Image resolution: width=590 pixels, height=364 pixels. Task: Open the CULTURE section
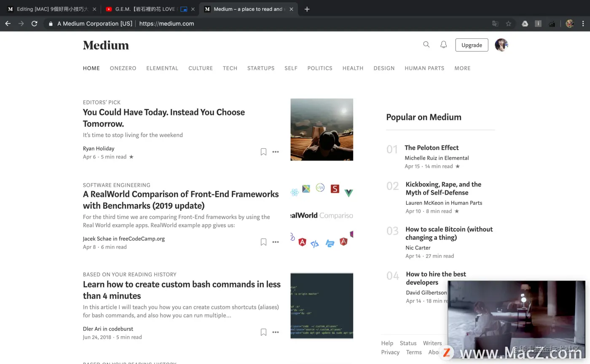[x=201, y=68]
